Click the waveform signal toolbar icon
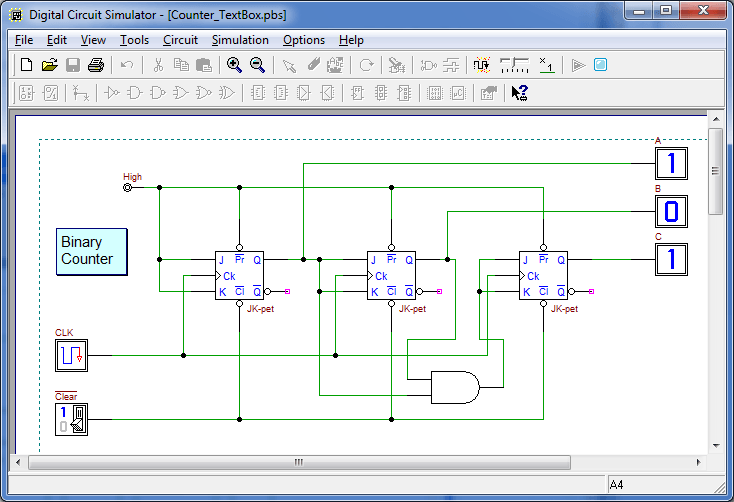This screenshot has width=734, height=502. 481,65
